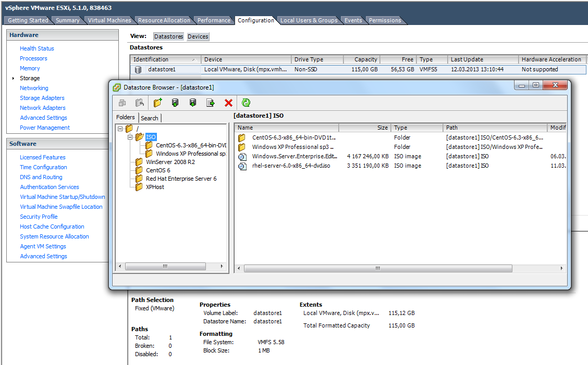The image size is (588, 365).
Task: Click file list scrollbar left arrow
Action: 239,268
